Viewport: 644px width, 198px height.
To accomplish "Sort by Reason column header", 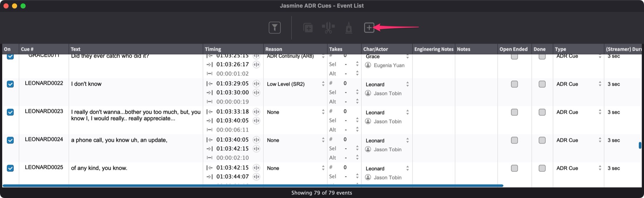I will 296,49.
